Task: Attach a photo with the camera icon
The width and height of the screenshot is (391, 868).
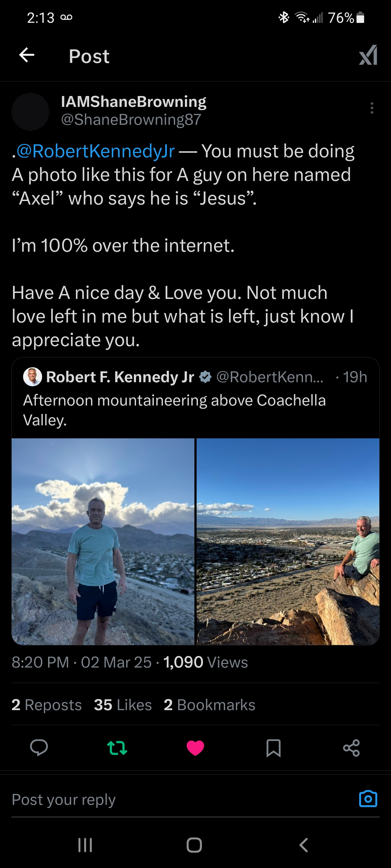Action: coord(368,799)
